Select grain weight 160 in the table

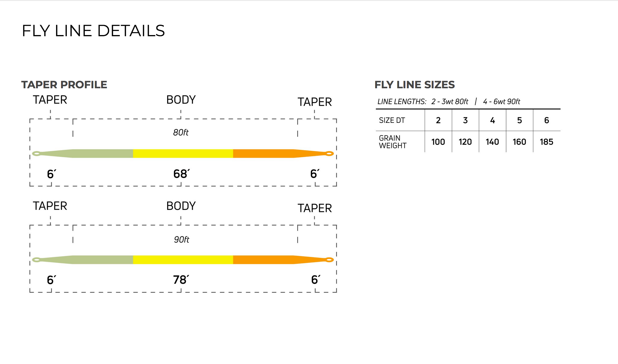click(519, 142)
